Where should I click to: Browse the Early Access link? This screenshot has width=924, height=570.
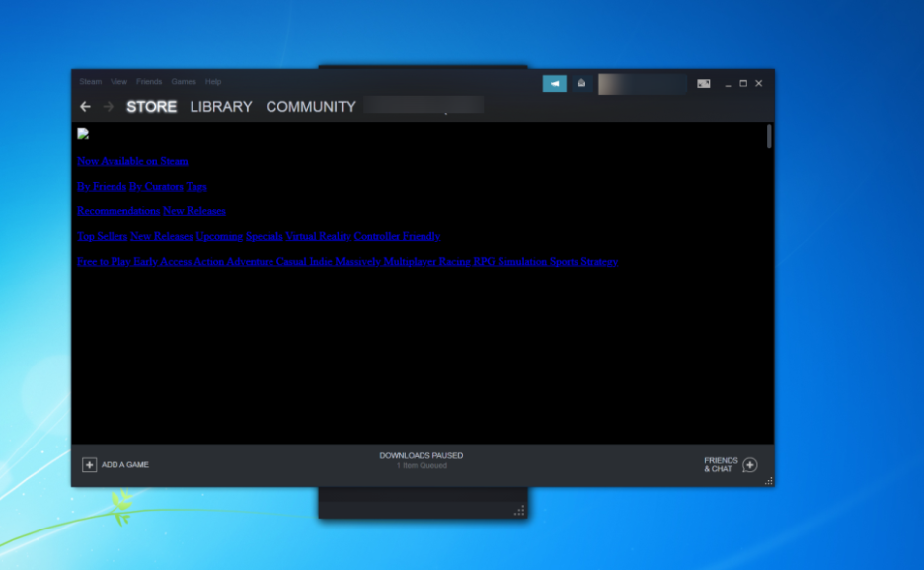(163, 261)
